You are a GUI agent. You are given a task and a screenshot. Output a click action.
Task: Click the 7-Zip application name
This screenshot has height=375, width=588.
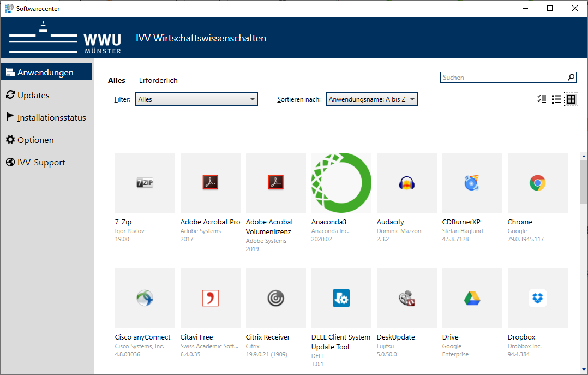pyautogui.click(x=123, y=222)
